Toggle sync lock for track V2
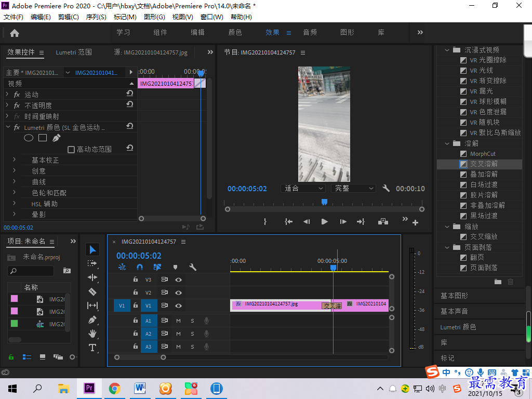The height and width of the screenshot is (399, 532). (x=165, y=292)
